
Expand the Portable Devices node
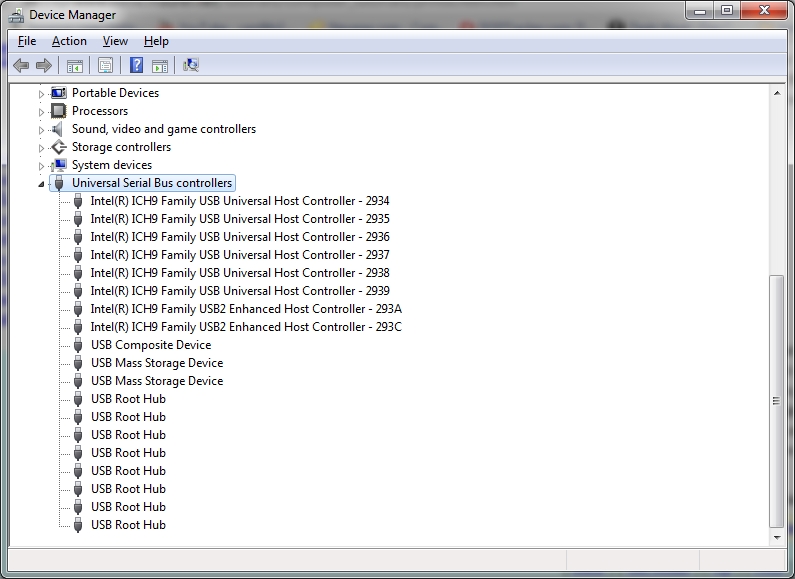[x=41, y=94]
